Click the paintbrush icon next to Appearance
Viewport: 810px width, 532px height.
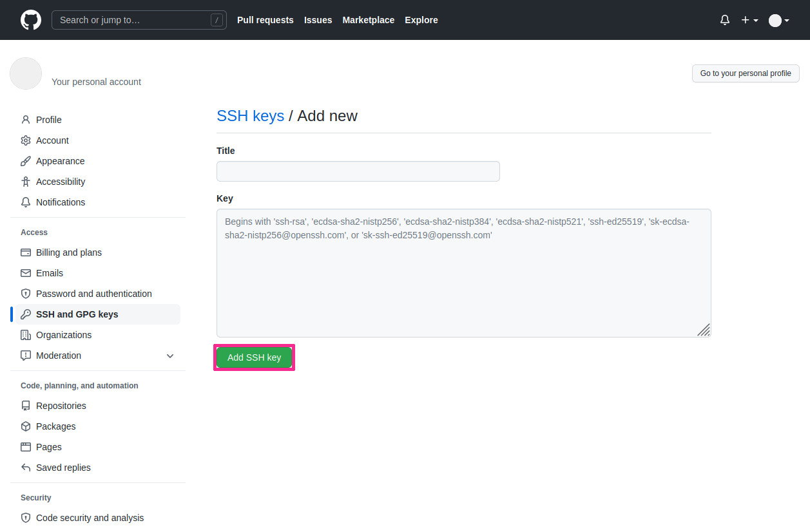(x=26, y=161)
